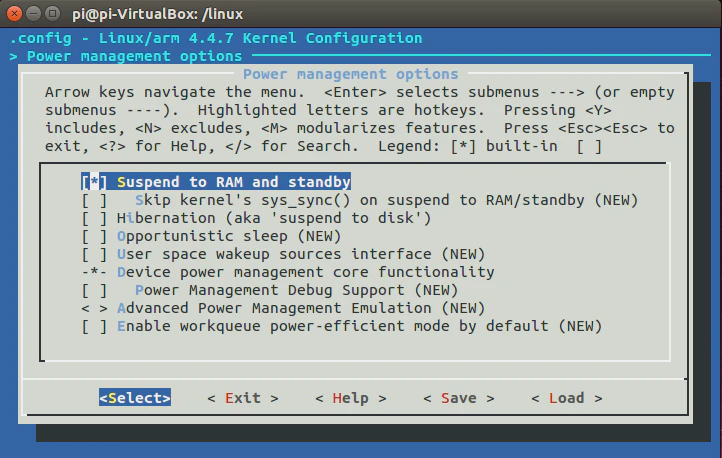Click the '> Power management options' breadcrumb
The image size is (722, 458).
(x=126, y=56)
